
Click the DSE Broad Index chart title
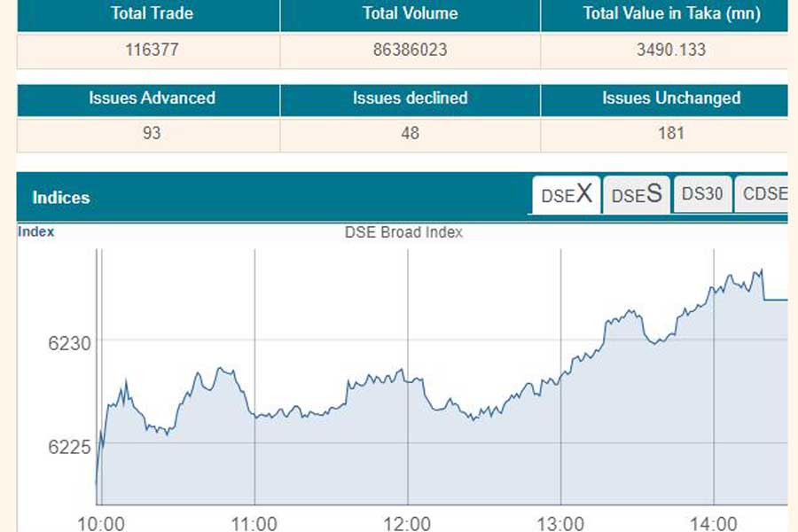pyautogui.click(x=403, y=232)
